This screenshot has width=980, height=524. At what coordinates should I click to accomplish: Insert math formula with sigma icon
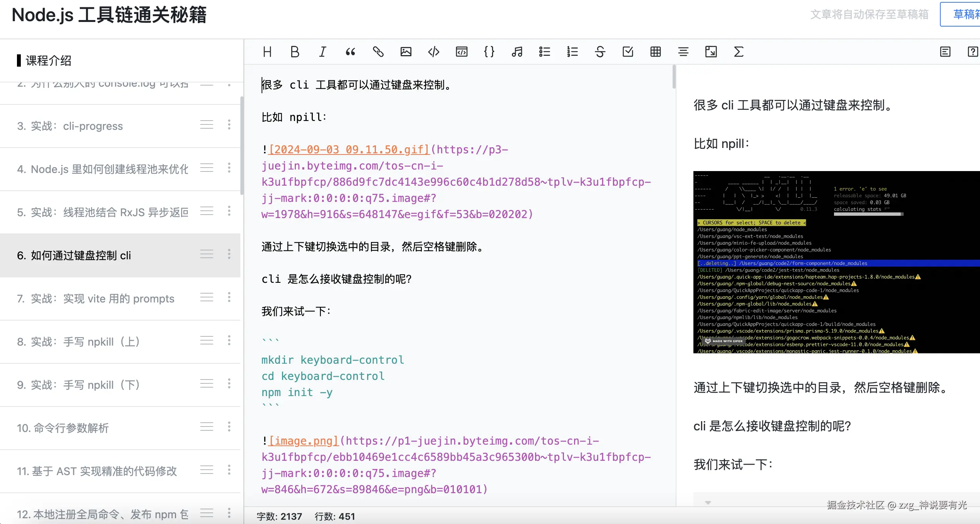[x=738, y=52]
